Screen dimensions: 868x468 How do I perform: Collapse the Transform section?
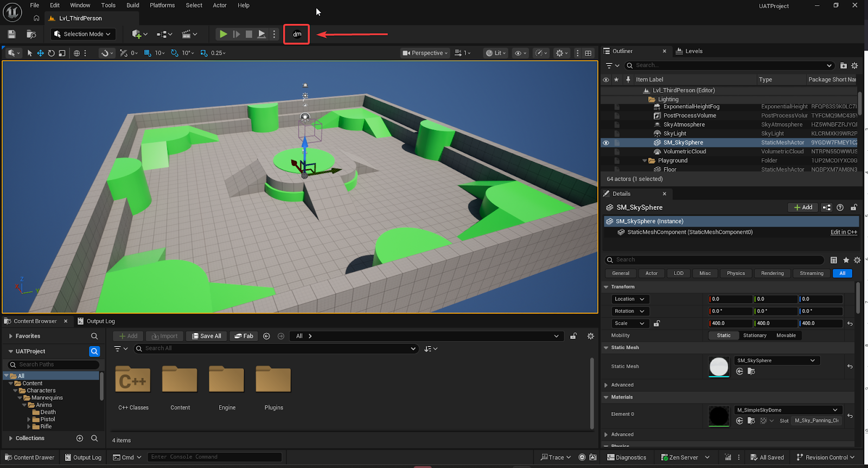(x=607, y=287)
